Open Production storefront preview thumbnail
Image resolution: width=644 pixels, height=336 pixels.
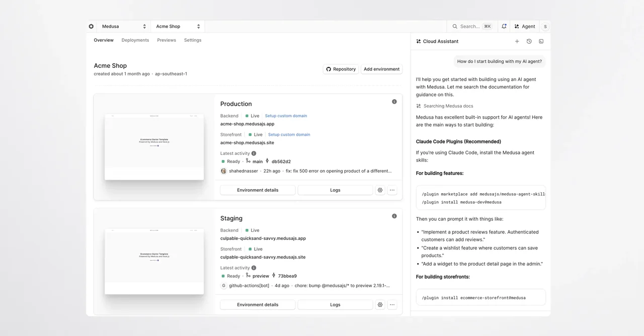[154, 147]
